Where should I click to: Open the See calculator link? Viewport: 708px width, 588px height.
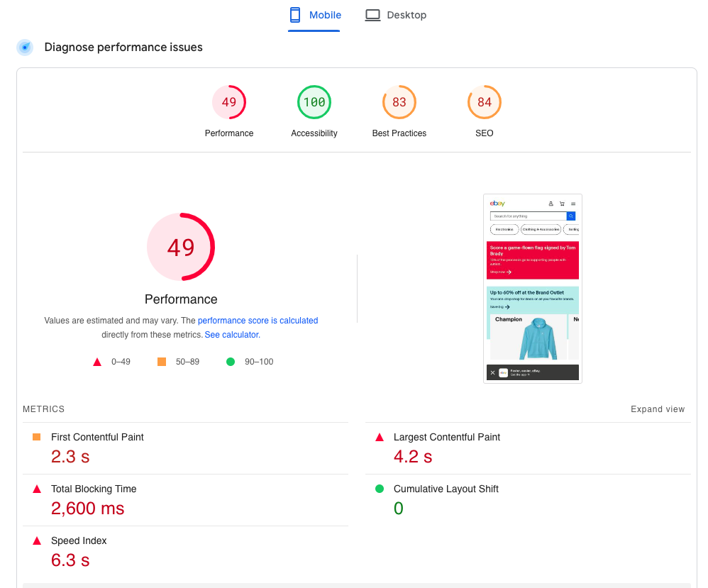click(x=231, y=334)
